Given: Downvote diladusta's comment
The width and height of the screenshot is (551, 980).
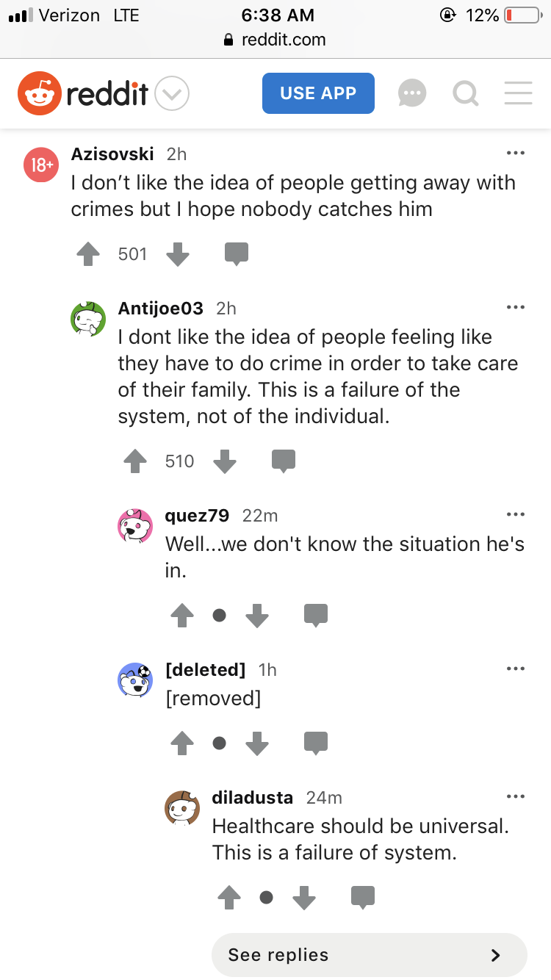Looking at the screenshot, I should (304, 898).
